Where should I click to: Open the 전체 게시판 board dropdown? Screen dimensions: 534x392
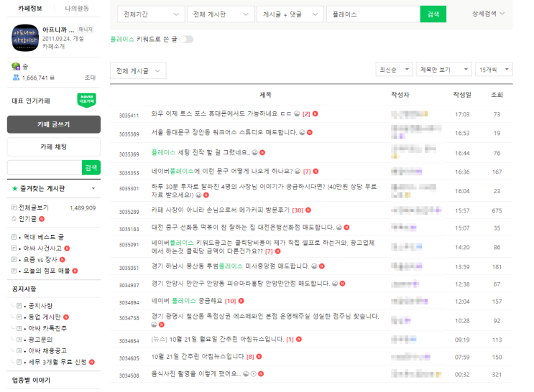(221, 14)
